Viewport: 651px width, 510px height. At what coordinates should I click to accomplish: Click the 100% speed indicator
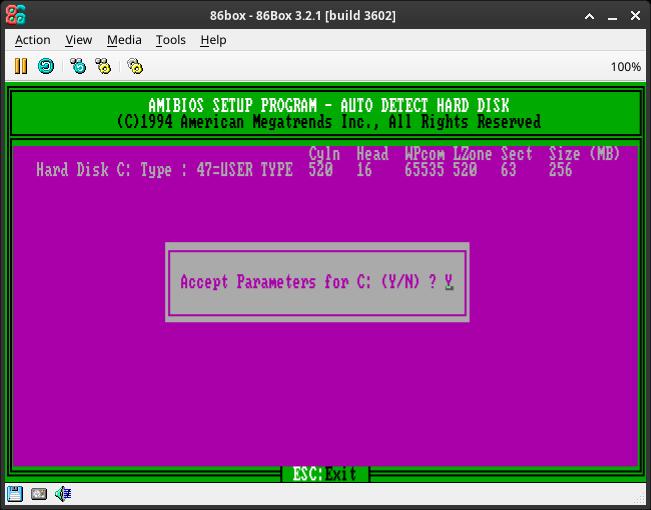click(x=626, y=66)
